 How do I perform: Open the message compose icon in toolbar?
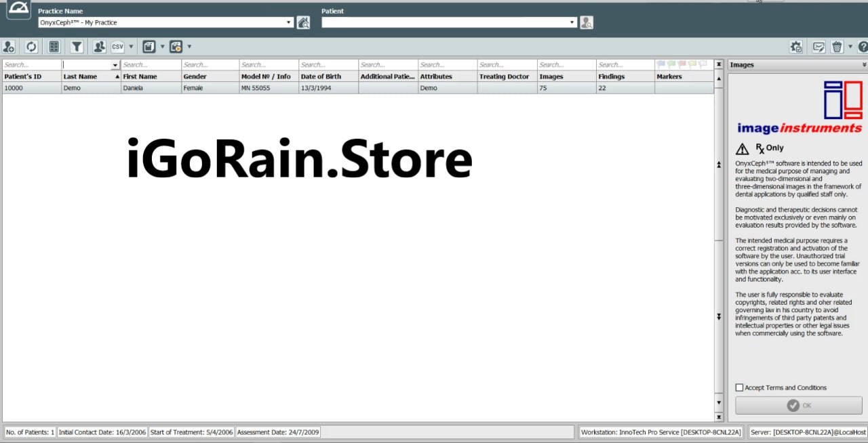tap(818, 47)
